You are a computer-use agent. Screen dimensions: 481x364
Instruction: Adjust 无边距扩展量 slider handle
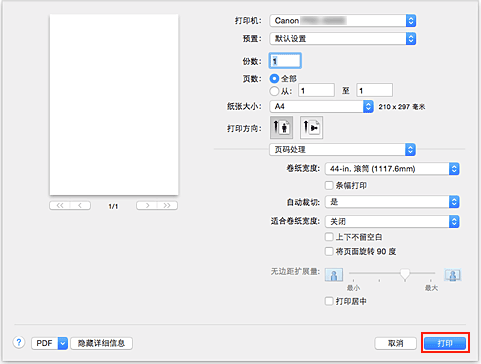coord(405,274)
